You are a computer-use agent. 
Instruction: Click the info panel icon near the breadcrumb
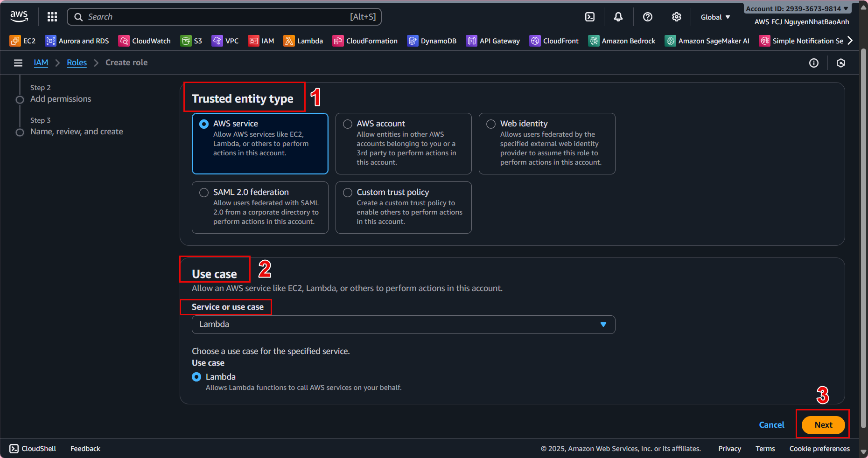click(x=813, y=63)
